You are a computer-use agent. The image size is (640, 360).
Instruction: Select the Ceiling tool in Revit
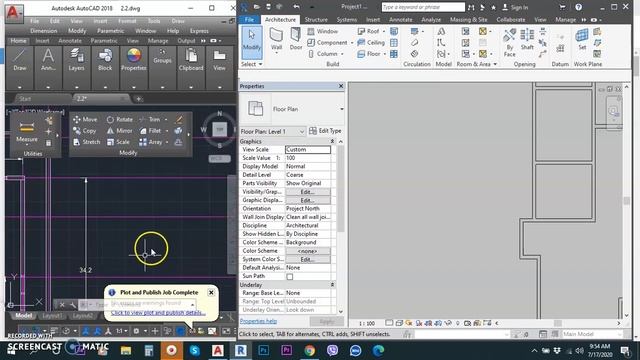[x=371, y=42]
